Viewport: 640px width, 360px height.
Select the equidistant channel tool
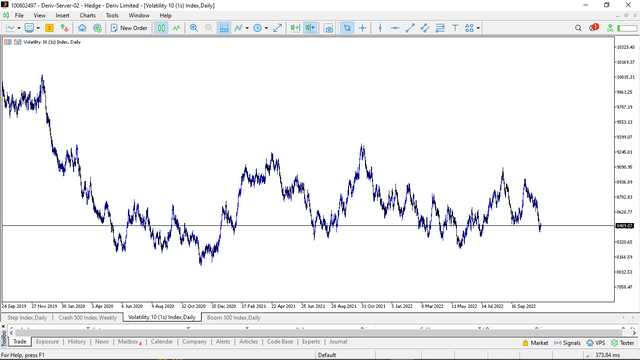[x=425, y=28]
